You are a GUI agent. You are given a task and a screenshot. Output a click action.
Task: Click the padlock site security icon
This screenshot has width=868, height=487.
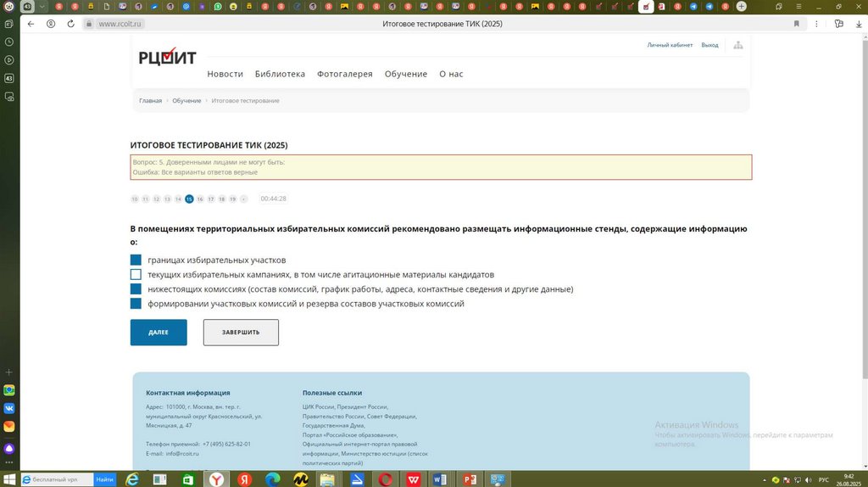89,24
